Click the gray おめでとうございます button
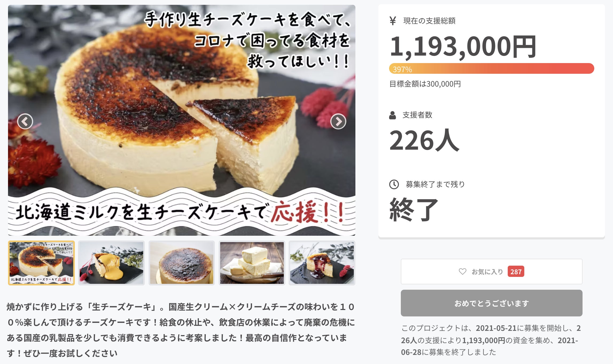The width and height of the screenshot is (613, 364). tap(491, 303)
